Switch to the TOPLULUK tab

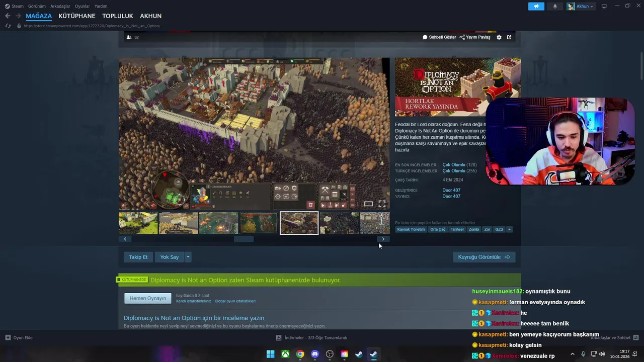click(118, 16)
